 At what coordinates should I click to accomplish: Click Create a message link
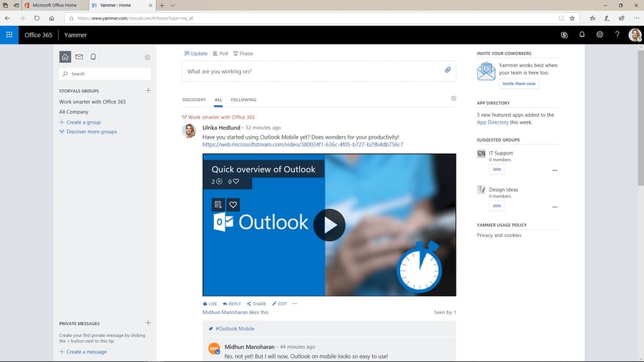[x=83, y=352]
